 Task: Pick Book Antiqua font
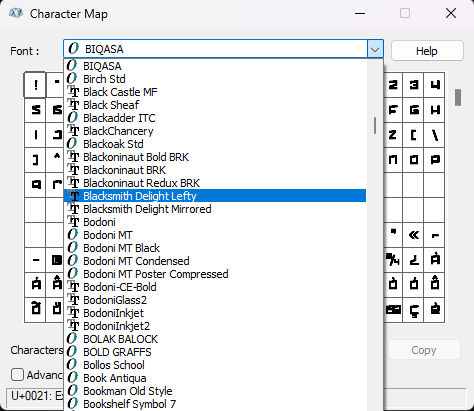(x=215, y=378)
